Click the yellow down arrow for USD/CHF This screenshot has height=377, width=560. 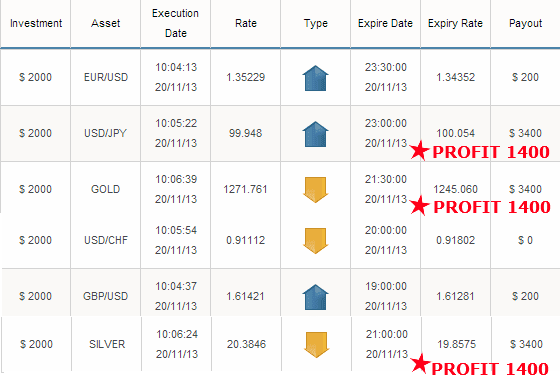[315, 241]
